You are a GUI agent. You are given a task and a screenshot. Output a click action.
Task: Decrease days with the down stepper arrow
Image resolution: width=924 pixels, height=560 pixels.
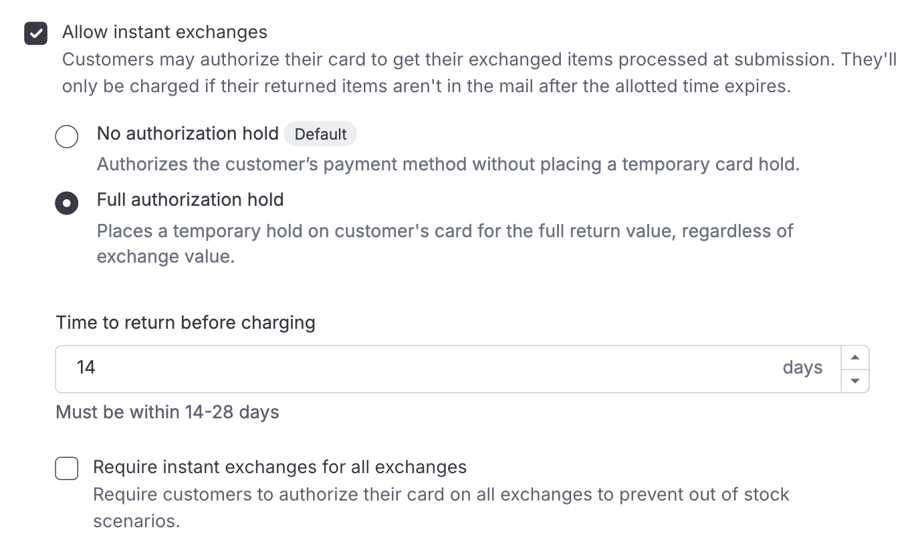coord(854,381)
